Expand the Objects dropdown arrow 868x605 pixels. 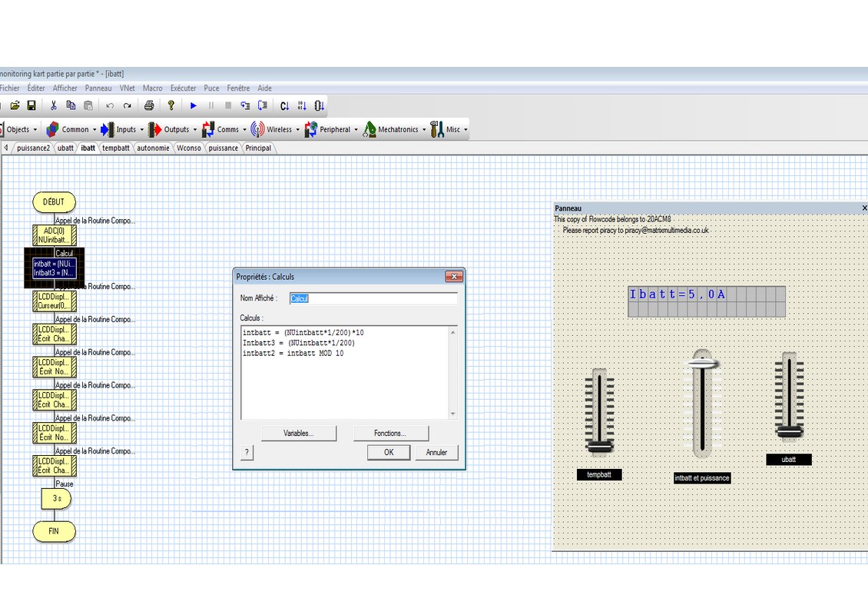click(35, 130)
